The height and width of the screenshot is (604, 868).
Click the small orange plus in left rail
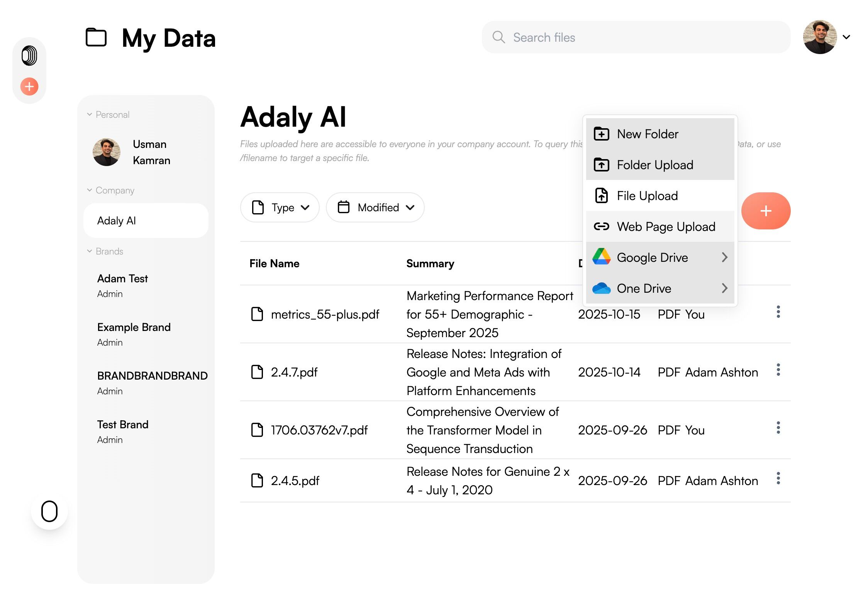[29, 87]
